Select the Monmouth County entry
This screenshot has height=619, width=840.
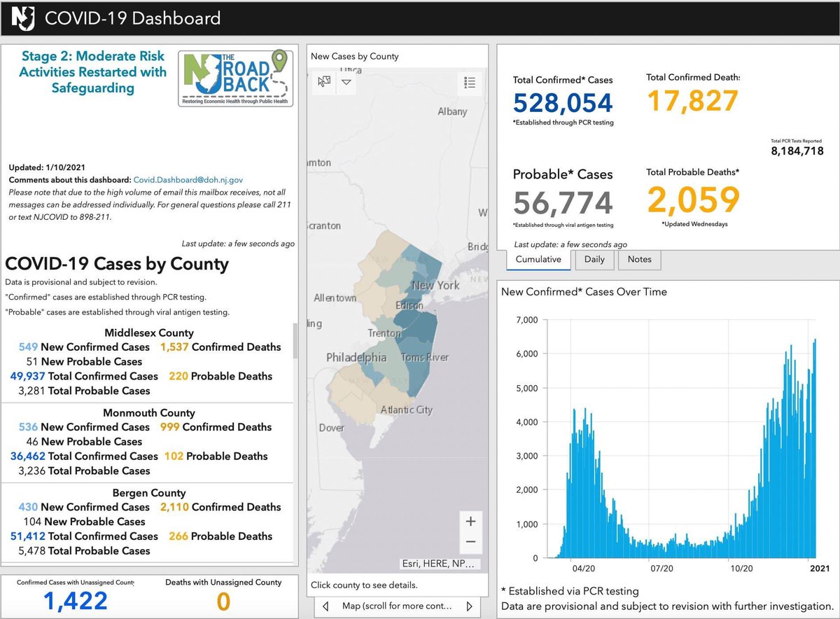148,441
